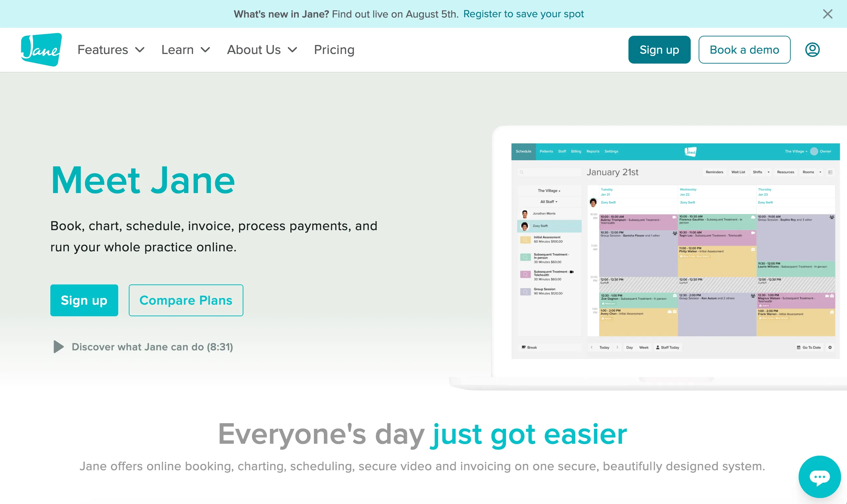The image size is (847, 504).
Task: Open the Pricing page
Action: (x=334, y=50)
